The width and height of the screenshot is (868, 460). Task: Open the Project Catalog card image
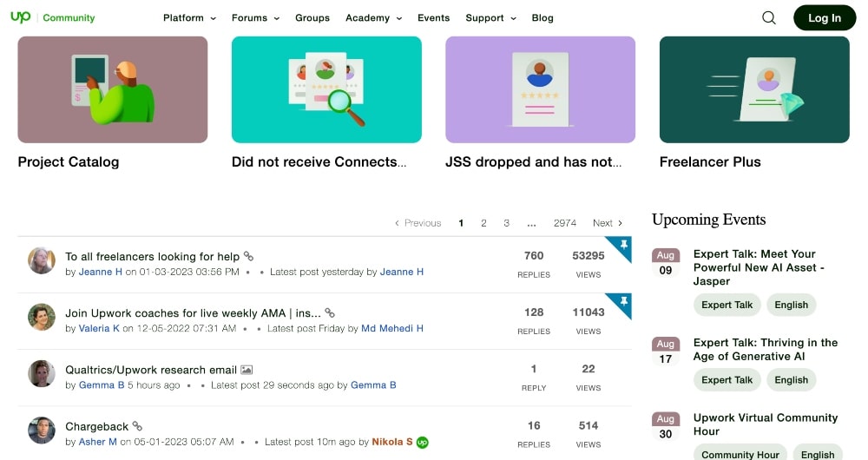pyautogui.click(x=112, y=89)
